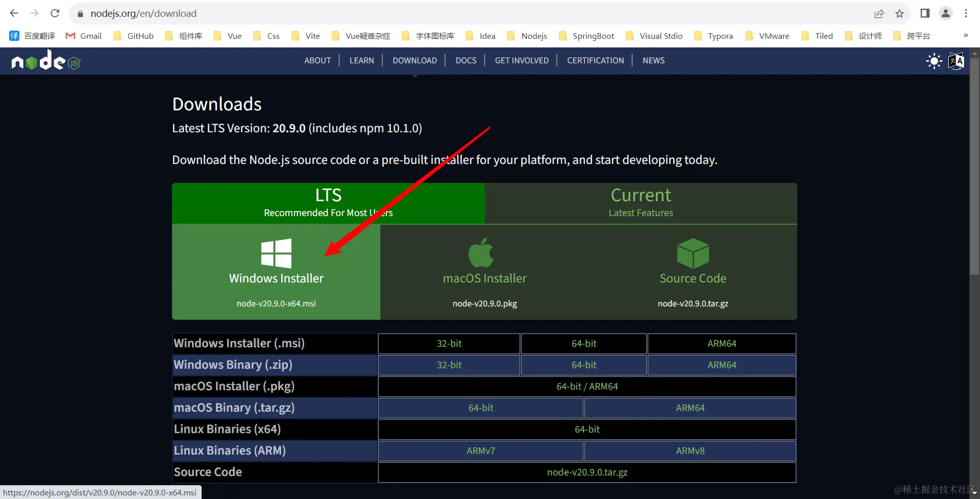The image size is (980, 499).
Task: Download macOS Installer (.pkg) 64-bit / ARM64
Action: 587,387
